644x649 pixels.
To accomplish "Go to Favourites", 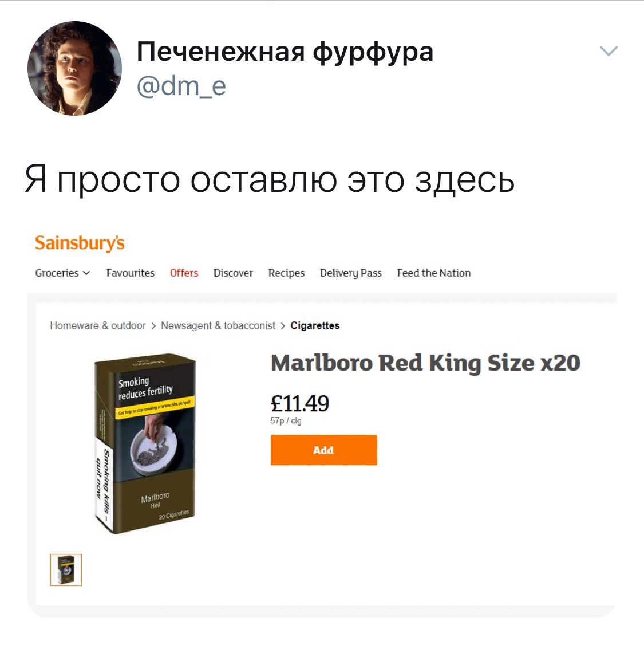I will (131, 273).
